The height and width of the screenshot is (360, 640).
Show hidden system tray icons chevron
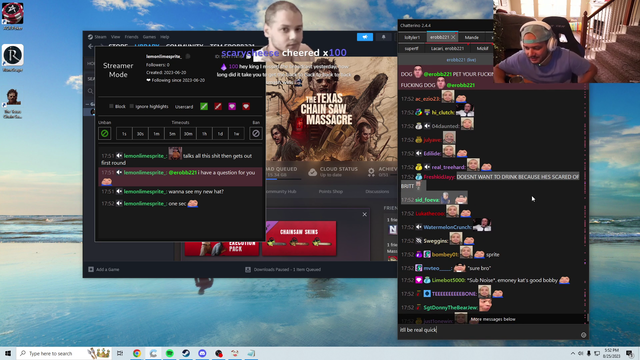[573, 353]
